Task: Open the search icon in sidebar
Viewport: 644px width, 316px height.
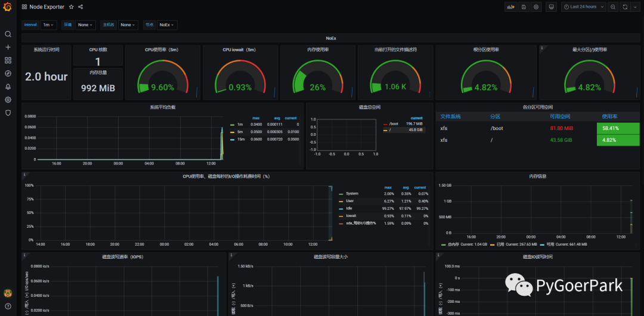Action: point(8,34)
